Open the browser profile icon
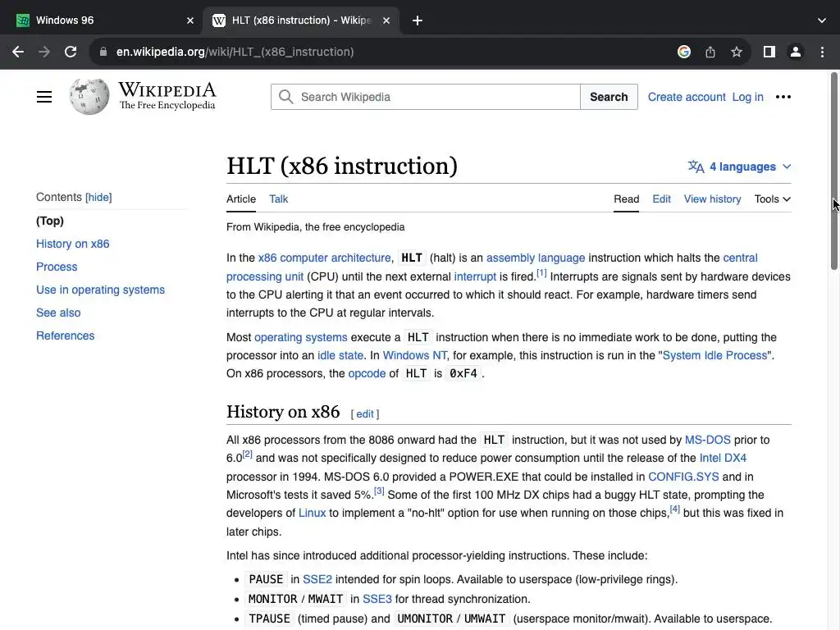Screen dimensions: 840x630 click(796, 52)
